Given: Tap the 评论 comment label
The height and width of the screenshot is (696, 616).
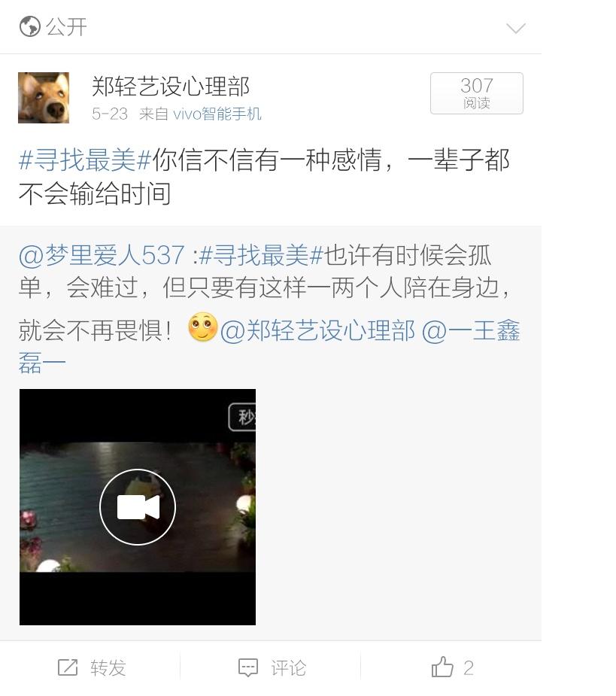Looking at the screenshot, I should 289,667.
